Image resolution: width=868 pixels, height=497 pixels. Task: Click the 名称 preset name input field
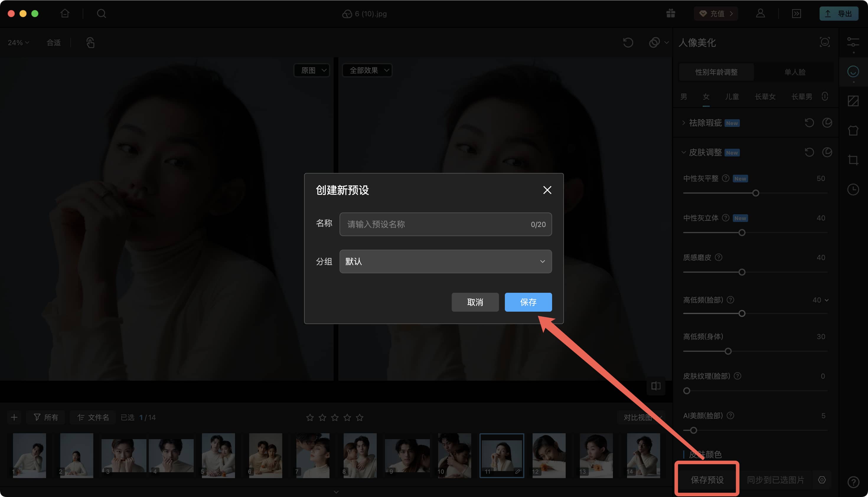click(445, 224)
